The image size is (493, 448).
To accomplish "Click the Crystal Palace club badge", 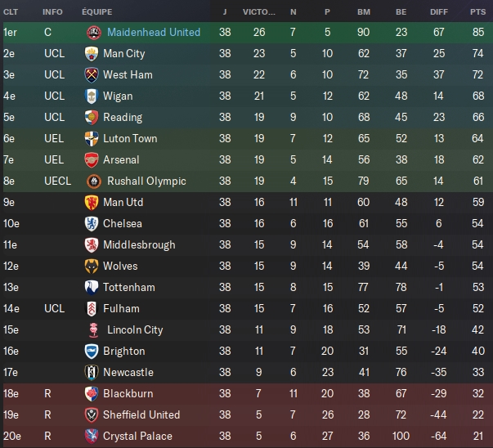I will click(92, 437).
